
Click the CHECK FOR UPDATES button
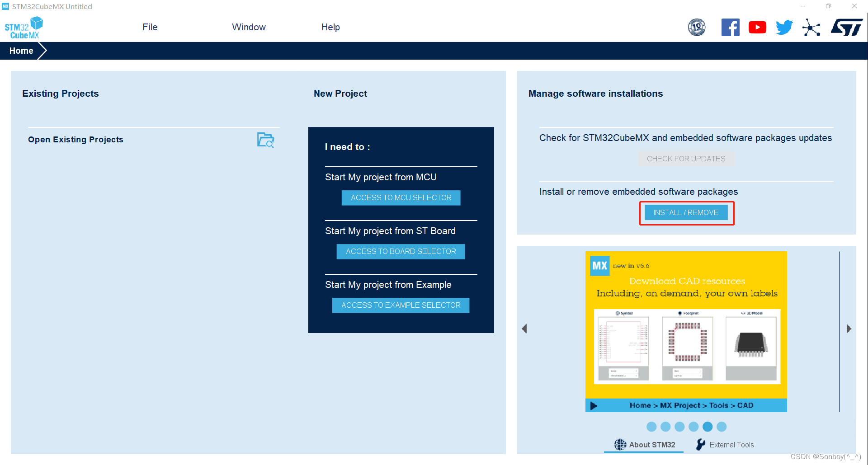(686, 159)
